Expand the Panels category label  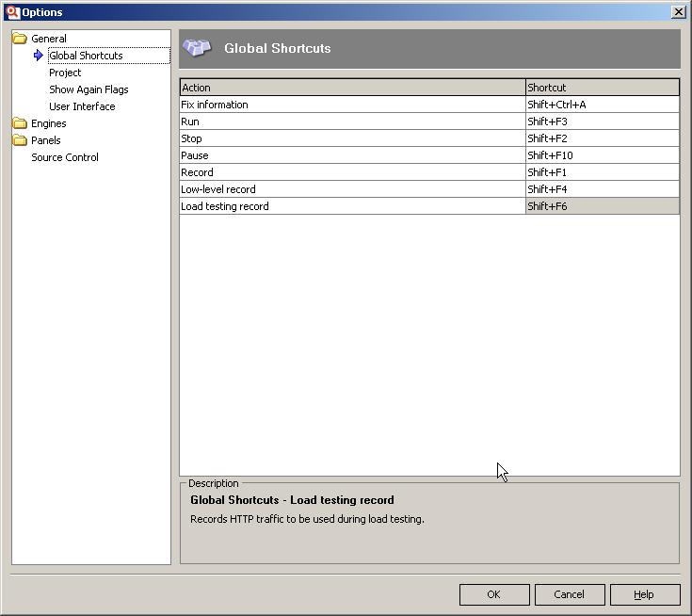coord(46,140)
